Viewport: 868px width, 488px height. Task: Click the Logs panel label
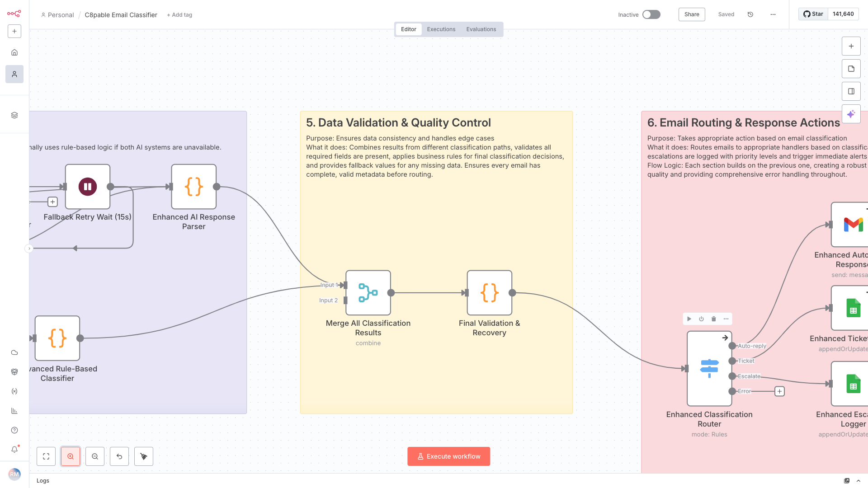point(43,481)
